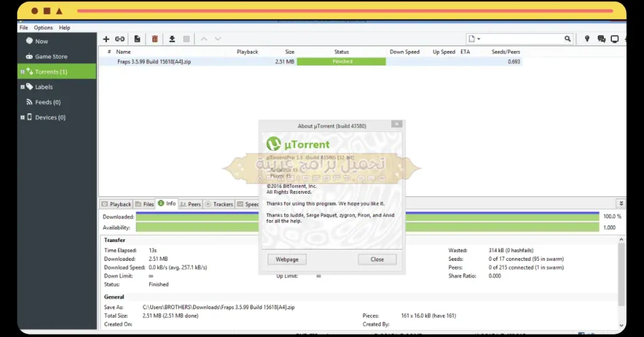
Task: Click the Save As file path text
Action: click(x=218, y=307)
